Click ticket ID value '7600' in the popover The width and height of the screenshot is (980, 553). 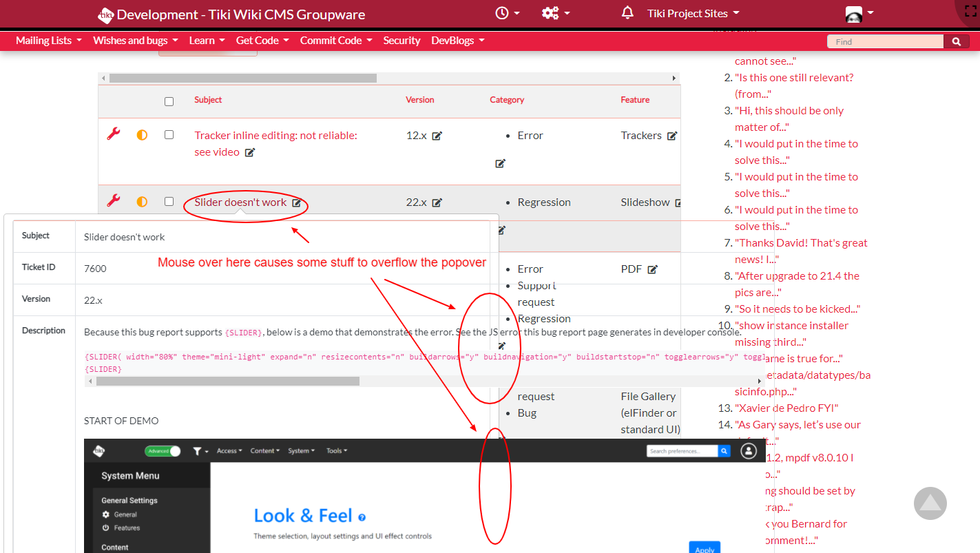95,269
